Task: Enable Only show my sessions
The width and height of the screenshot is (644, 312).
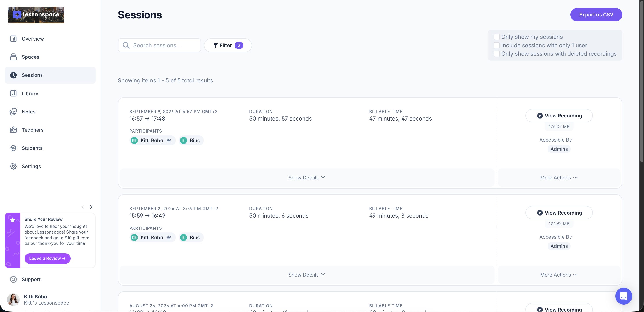Action: pos(497,37)
